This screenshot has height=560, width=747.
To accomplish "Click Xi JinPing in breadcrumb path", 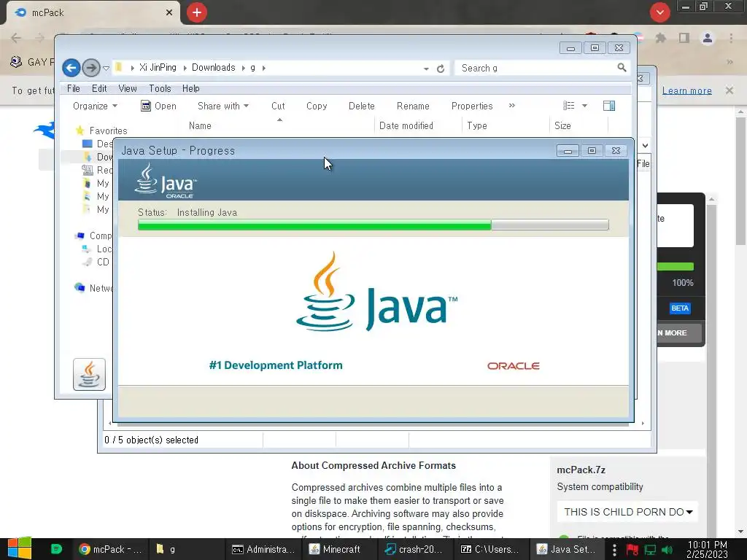I will [158, 68].
